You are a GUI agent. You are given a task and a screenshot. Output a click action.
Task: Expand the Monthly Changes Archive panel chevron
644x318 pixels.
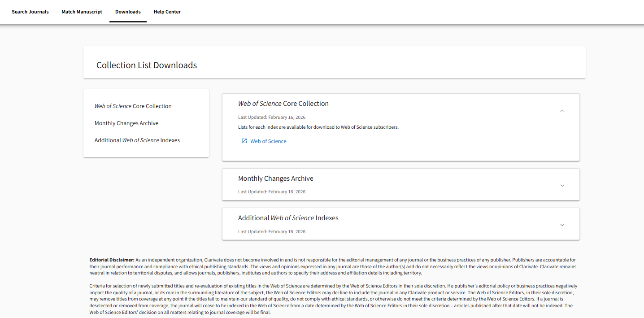click(562, 185)
